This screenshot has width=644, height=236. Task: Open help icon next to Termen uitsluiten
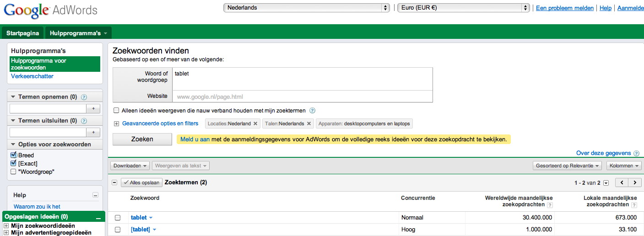84,121
